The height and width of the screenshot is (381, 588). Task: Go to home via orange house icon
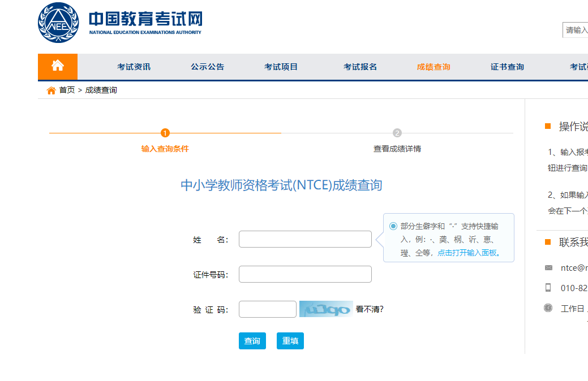58,66
